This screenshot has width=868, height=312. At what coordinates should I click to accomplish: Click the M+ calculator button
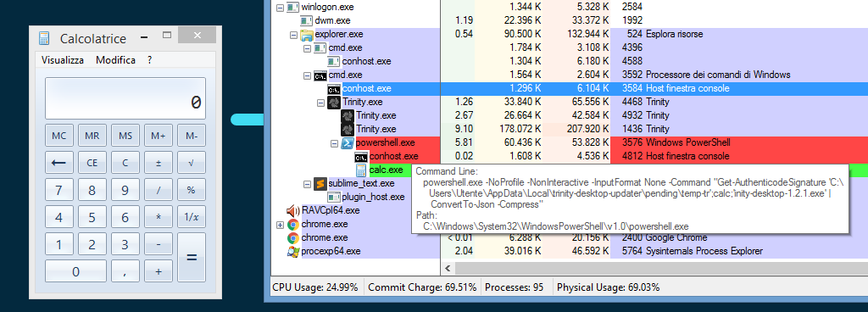click(x=159, y=136)
